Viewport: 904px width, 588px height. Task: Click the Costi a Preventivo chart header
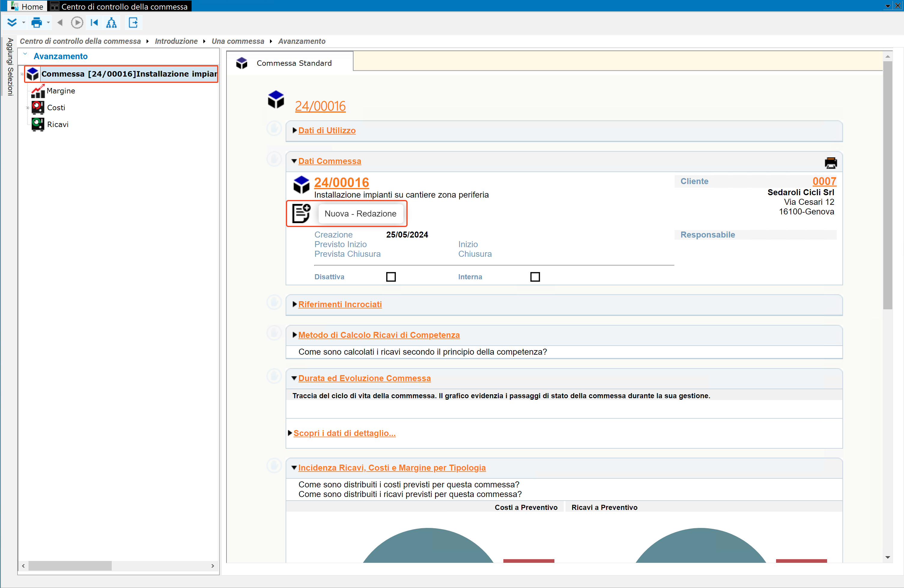[x=526, y=508]
